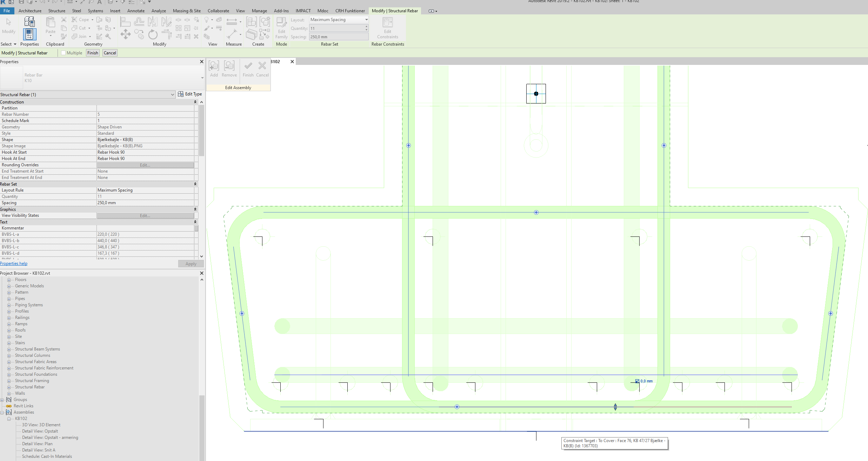
Task: Switch to the Collaborate ribbon tab
Action: tap(218, 11)
